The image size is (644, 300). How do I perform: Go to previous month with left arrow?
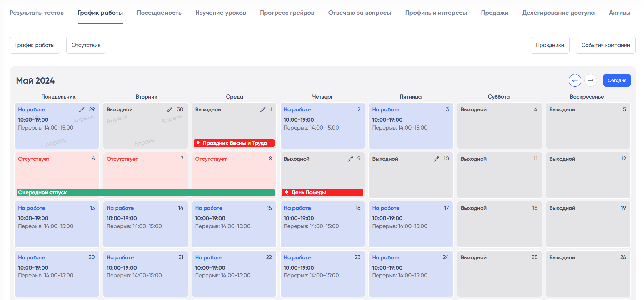(x=575, y=80)
